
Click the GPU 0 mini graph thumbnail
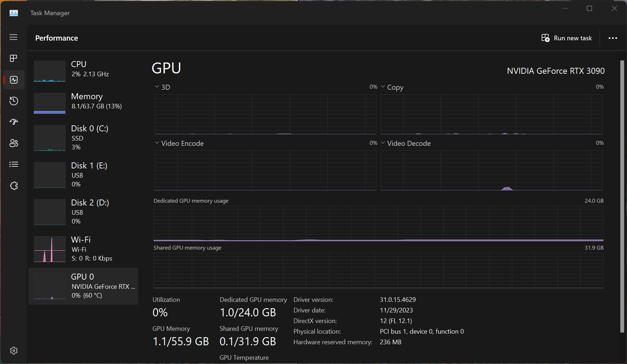[x=50, y=286]
